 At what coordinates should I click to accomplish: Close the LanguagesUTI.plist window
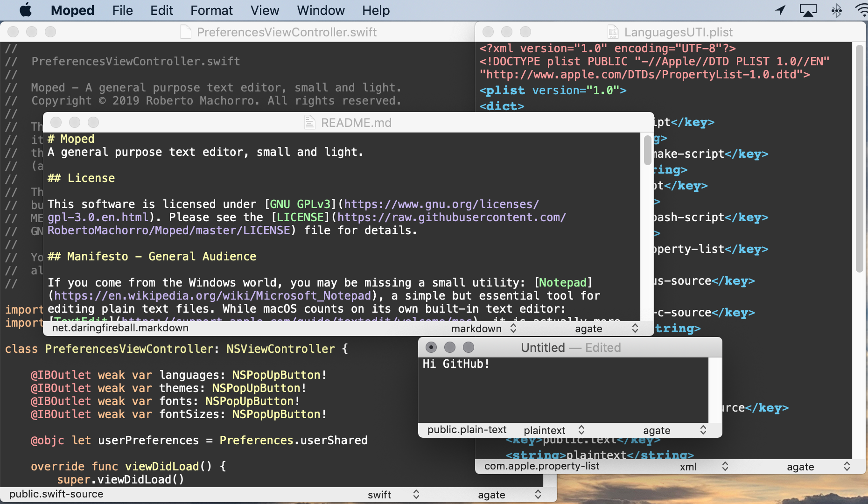coord(488,32)
